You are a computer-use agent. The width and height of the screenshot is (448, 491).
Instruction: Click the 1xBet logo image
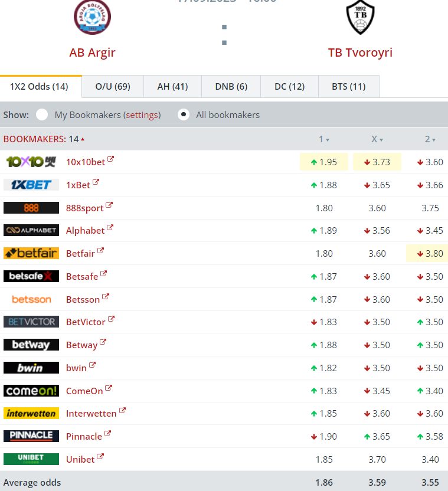31,185
